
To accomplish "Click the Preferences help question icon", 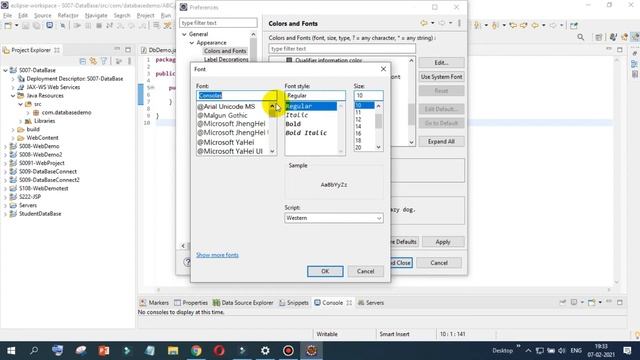I will (x=187, y=262).
